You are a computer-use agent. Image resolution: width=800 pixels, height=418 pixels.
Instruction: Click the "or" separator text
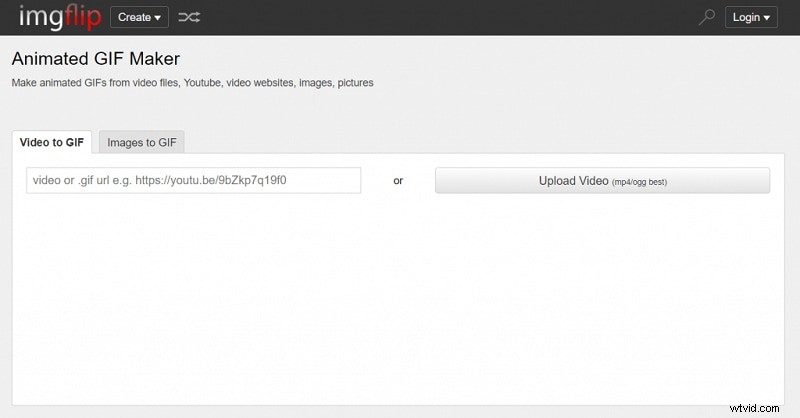pyautogui.click(x=398, y=181)
